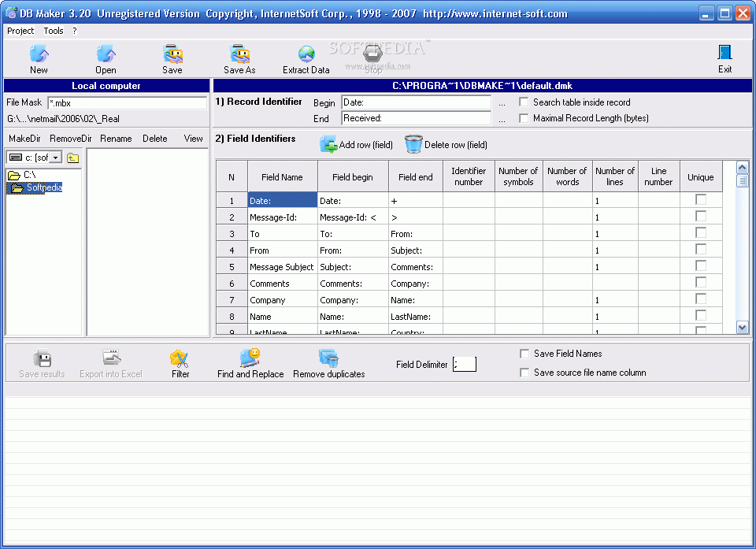The height and width of the screenshot is (549, 756).
Task: Start extraction with the Extract Data icon
Action: (306, 54)
